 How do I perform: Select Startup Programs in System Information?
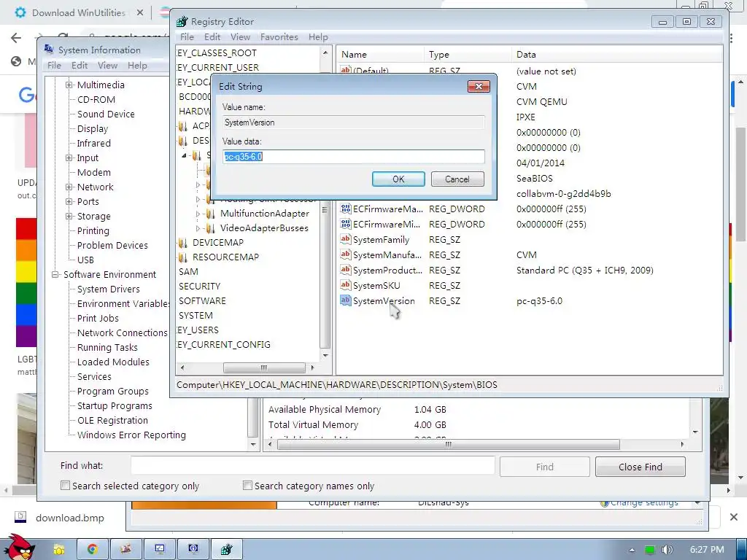[115, 405]
